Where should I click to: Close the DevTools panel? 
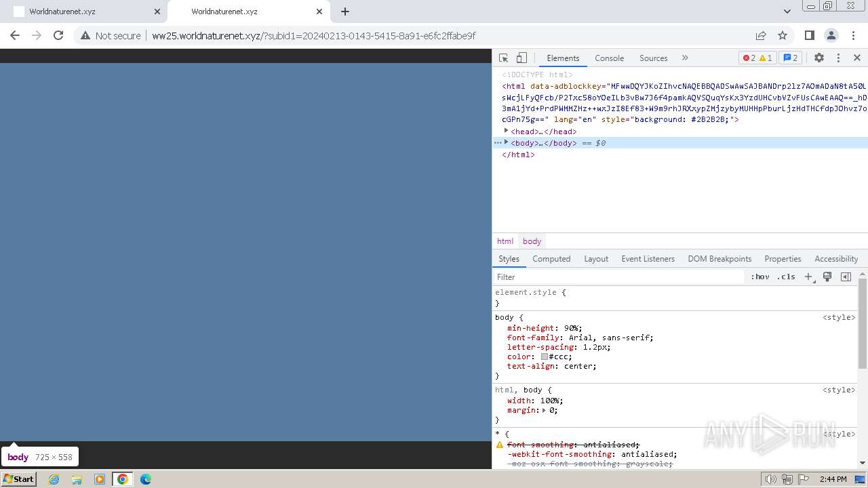(x=857, y=58)
